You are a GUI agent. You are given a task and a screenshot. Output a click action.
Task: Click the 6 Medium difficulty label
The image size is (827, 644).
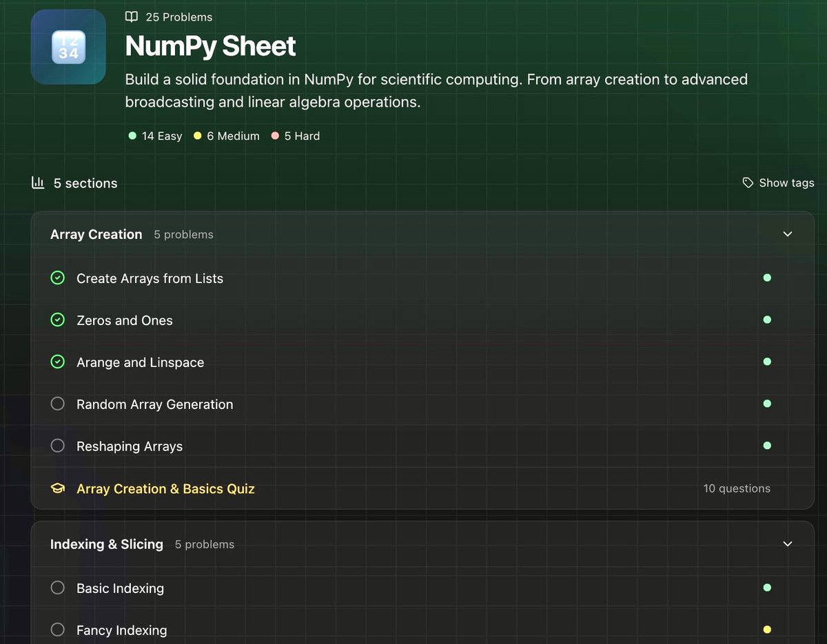234,136
